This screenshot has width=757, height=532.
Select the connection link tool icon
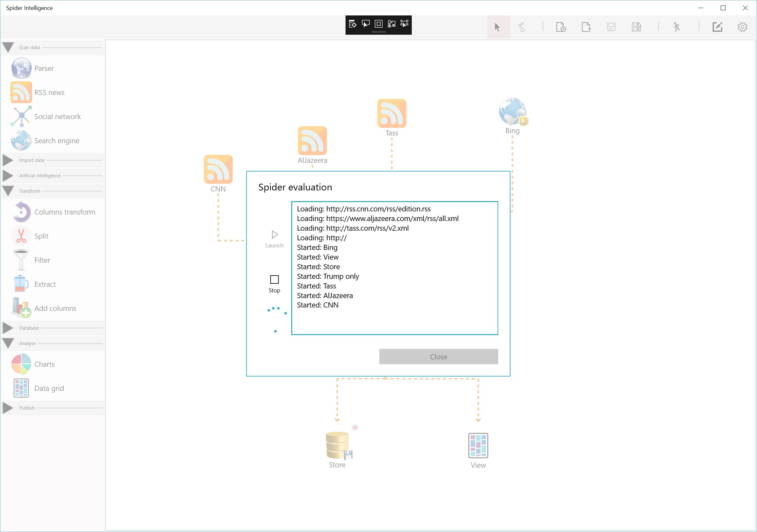point(521,27)
